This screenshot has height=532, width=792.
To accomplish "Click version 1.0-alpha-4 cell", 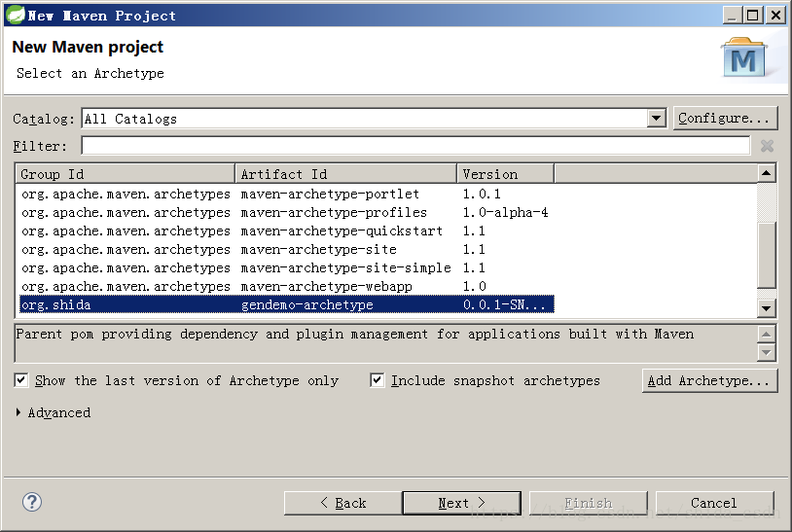I will [x=506, y=212].
